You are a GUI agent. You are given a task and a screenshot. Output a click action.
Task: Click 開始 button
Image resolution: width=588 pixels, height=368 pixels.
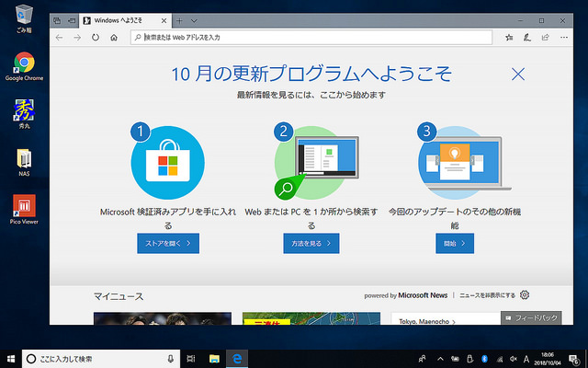pyautogui.click(x=455, y=243)
